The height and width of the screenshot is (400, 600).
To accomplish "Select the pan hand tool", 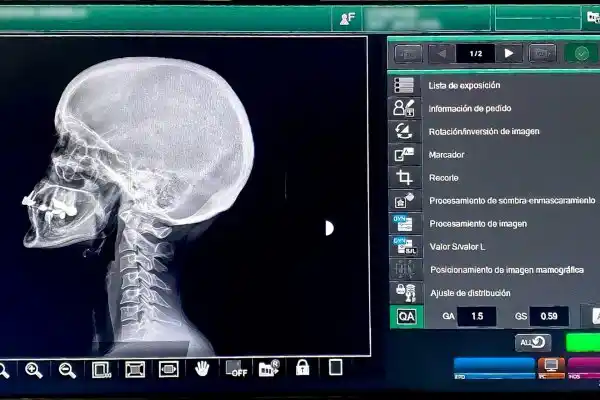I will click(x=202, y=368).
